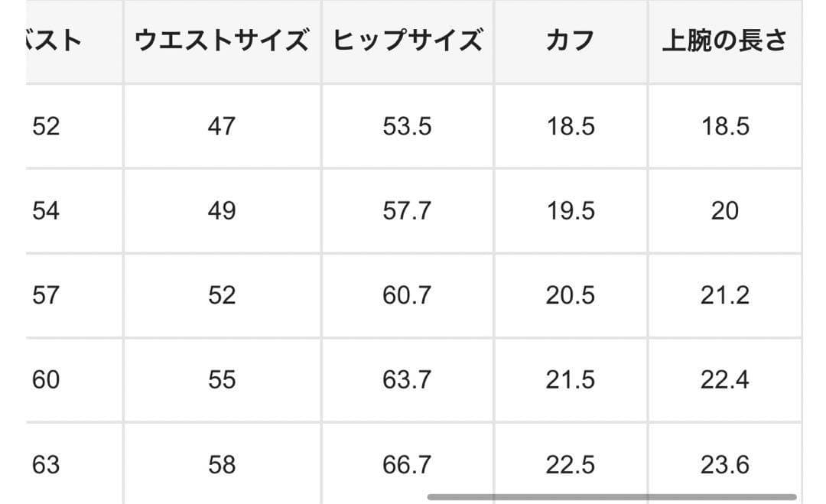Select waist size value 55
This screenshot has height=504, width=826.
(221, 380)
